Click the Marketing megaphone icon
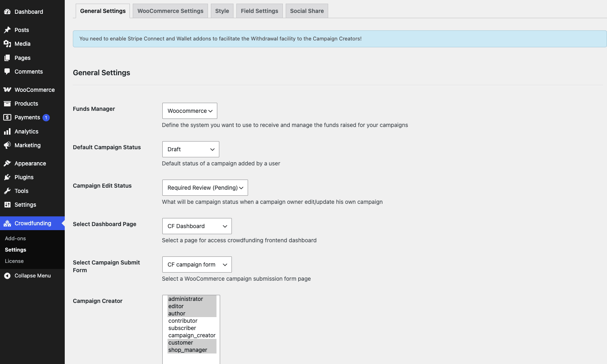Viewport: 607px width, 364px height. point(7,145)
